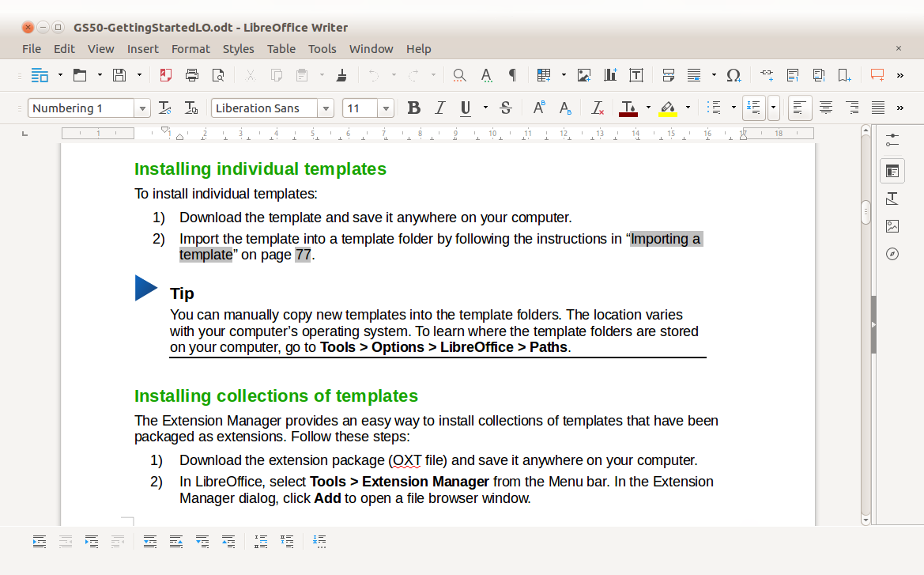Open the Styles panel in the sidebar
The image size is (924, 575).
click(892, 199)
